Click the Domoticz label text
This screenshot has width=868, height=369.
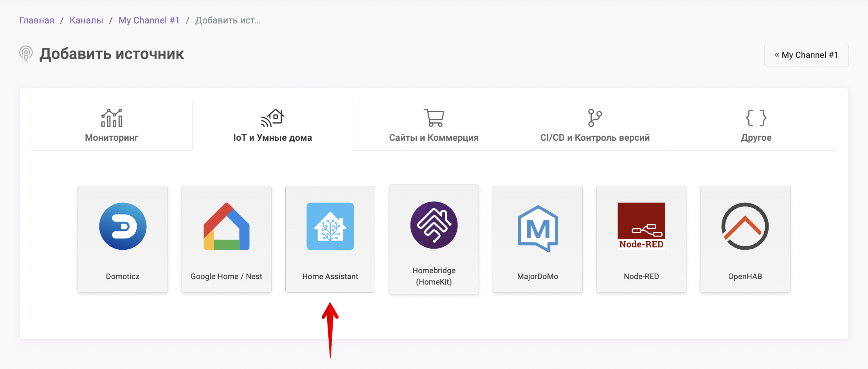point(122,276)
